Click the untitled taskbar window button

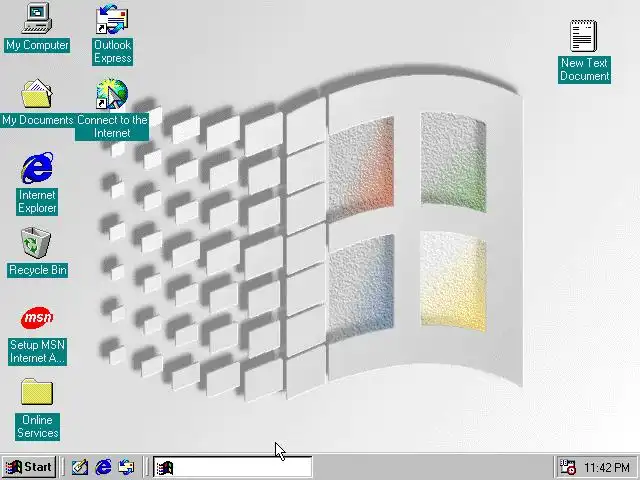coord(233,467)
